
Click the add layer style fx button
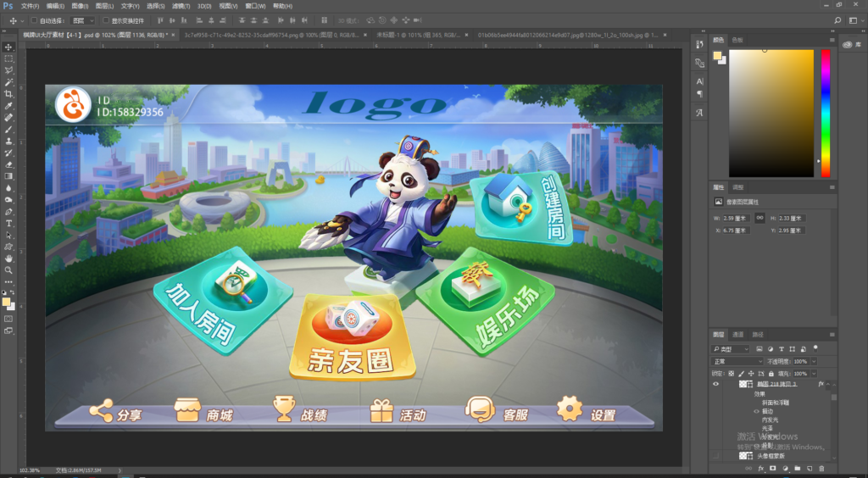761,468
